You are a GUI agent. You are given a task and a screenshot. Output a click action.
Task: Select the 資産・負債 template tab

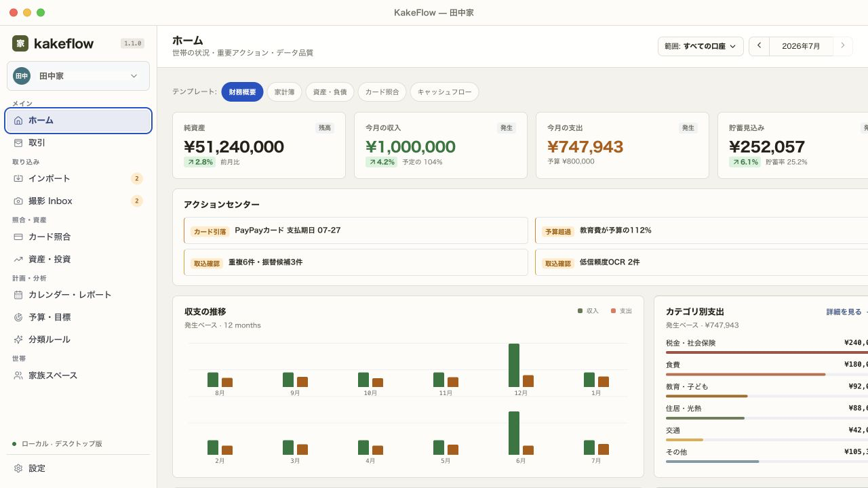click(330, 92)
